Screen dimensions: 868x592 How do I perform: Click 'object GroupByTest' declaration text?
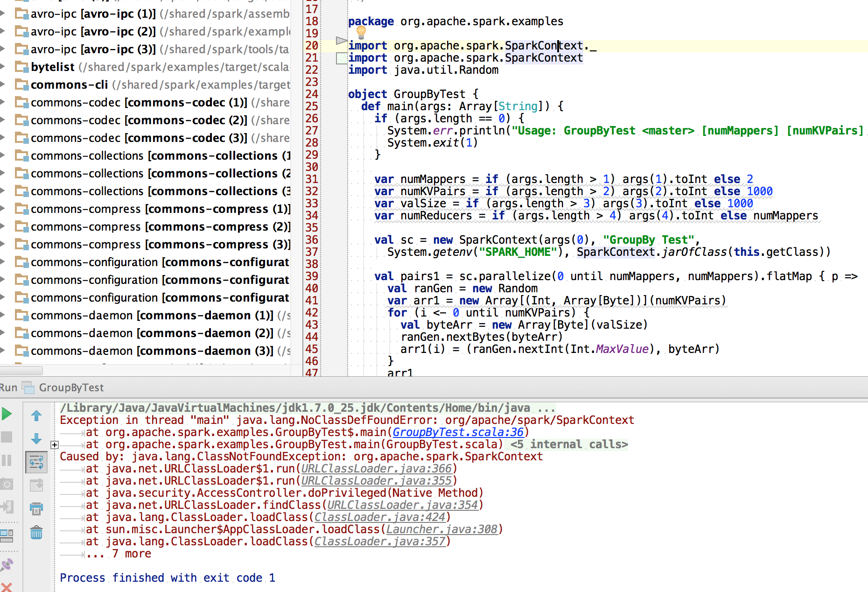click(x=406, y=94)
